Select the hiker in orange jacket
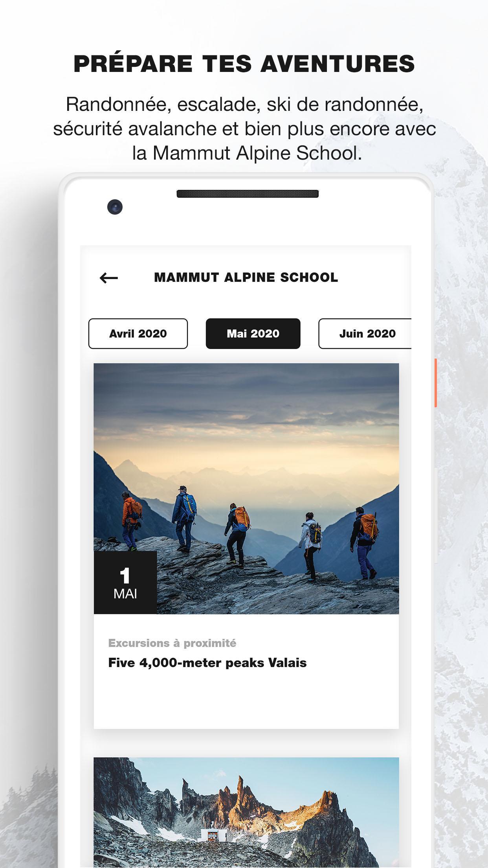Screen dimensions: 488x868 [x=130, y=520]
